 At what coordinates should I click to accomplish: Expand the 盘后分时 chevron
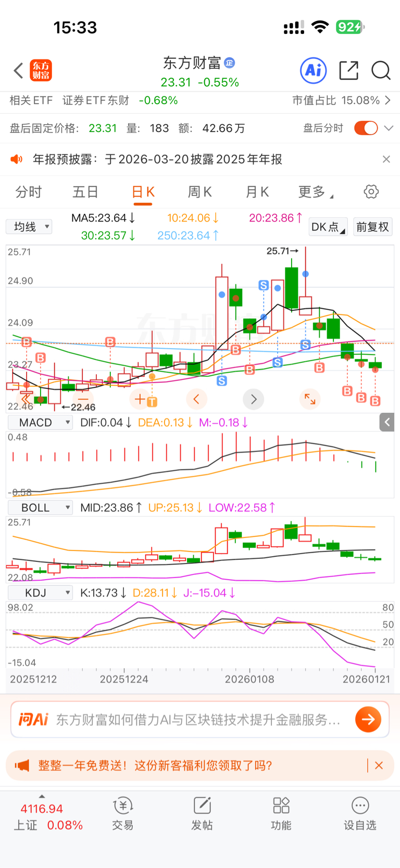[389, 128]
